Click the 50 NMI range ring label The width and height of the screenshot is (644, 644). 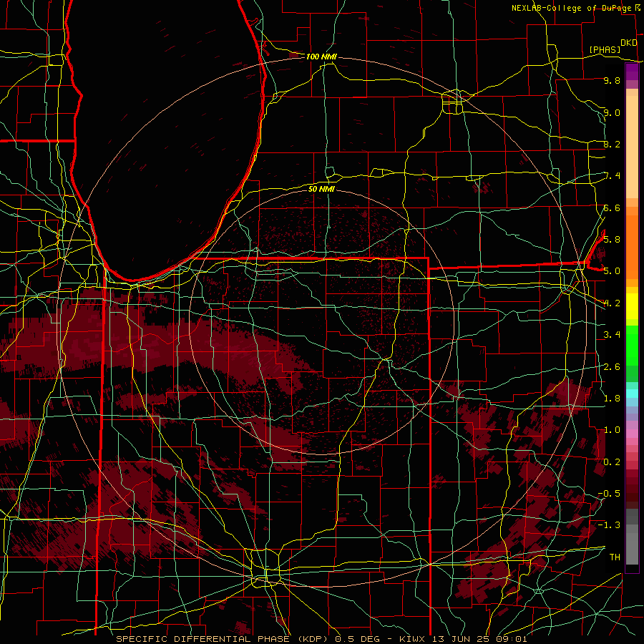321,189
